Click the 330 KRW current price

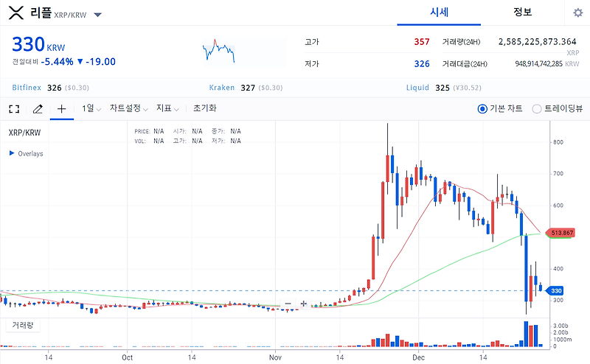pyautogui.click(x=38, y=45)
